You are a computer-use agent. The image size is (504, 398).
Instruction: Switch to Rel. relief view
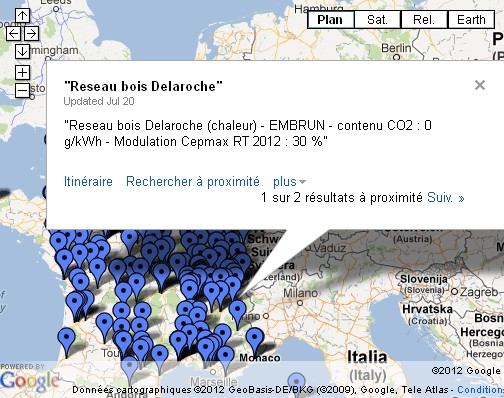tap(424, 20)
